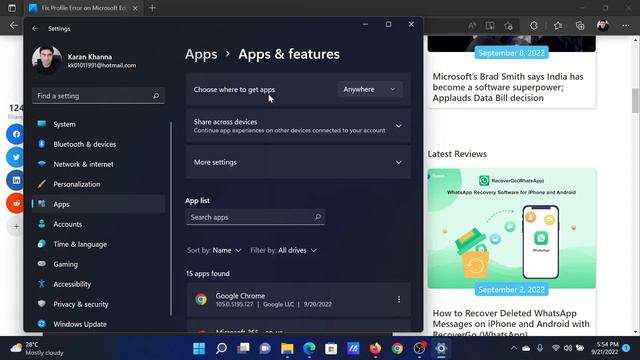Open Task View on taskbar

243,348
